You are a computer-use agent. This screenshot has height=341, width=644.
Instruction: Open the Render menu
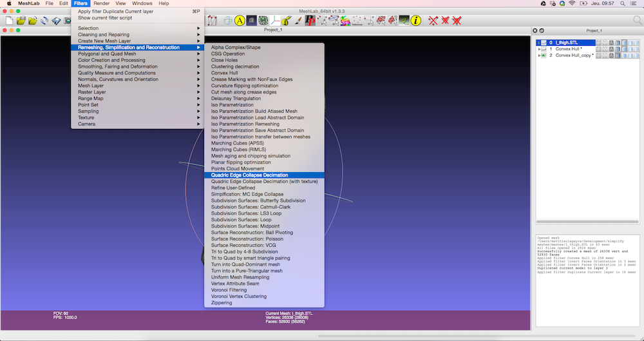pyautogui.click(x=102, y=3)
